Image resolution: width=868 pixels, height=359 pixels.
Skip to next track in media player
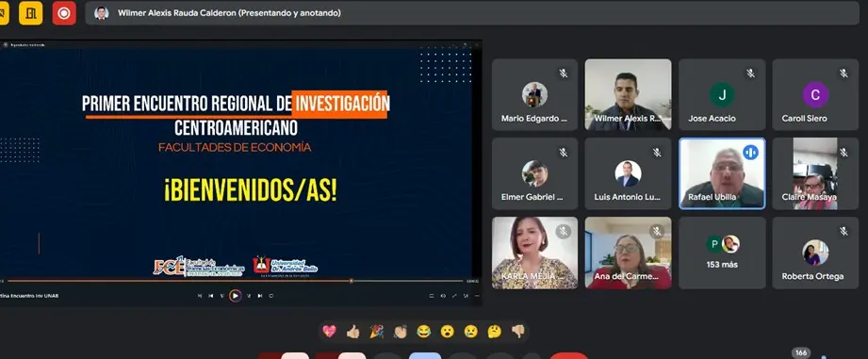point(259,296)
